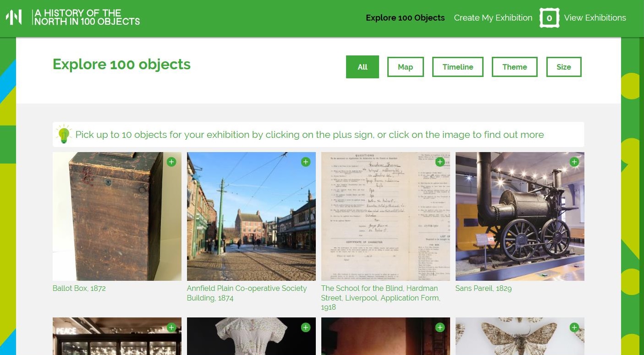
Task: Click plus icon on Sans Pareil locomotive image
Action: point(574,162)
